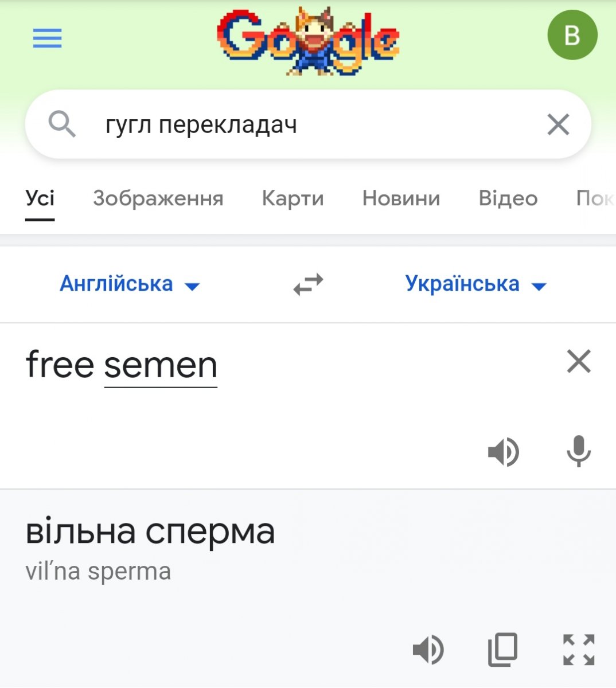Open the Новини tab
The width and height of the screenshot is (616, 688).
[x=401, y=198]
